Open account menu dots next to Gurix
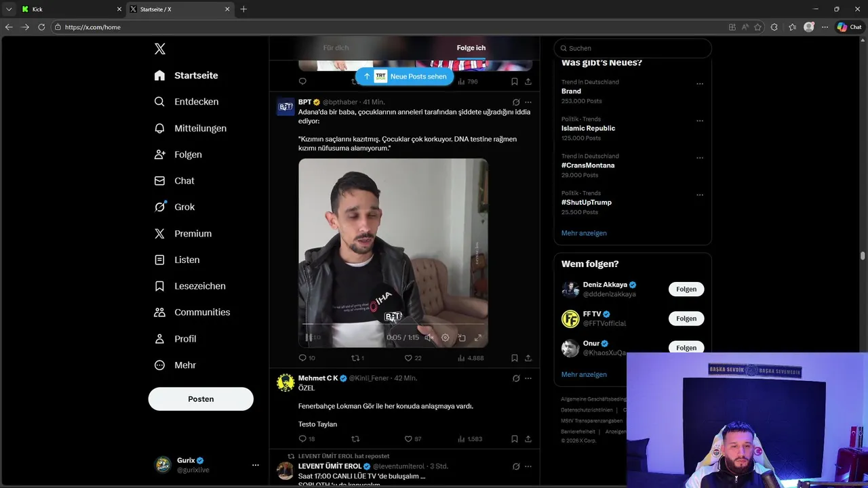The height and width of the screenshot is (488, 868). [256, 465]
